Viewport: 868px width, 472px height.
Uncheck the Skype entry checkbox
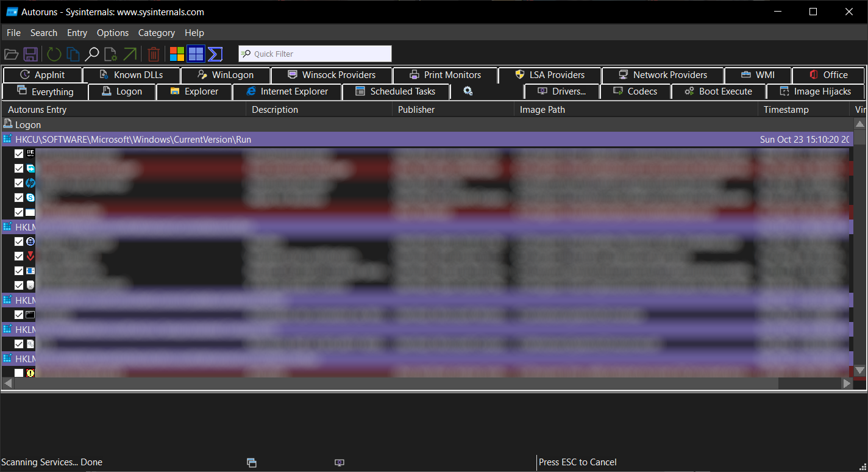[19, 198]
